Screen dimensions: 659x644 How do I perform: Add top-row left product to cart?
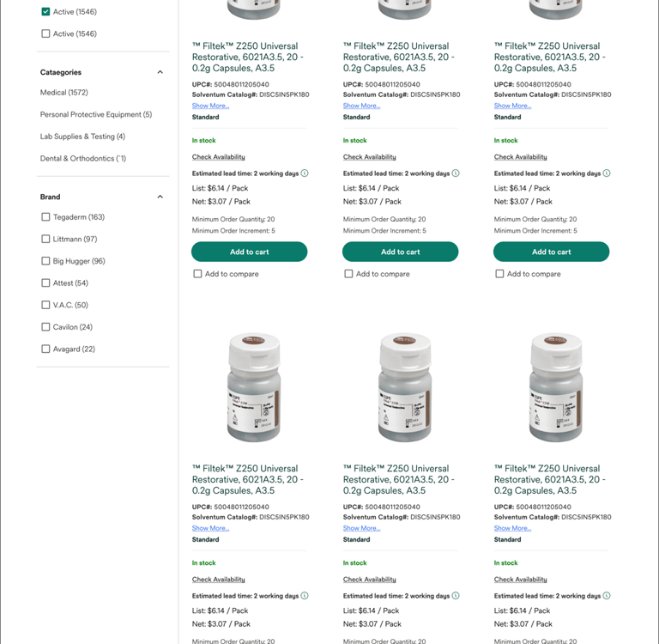249,252
